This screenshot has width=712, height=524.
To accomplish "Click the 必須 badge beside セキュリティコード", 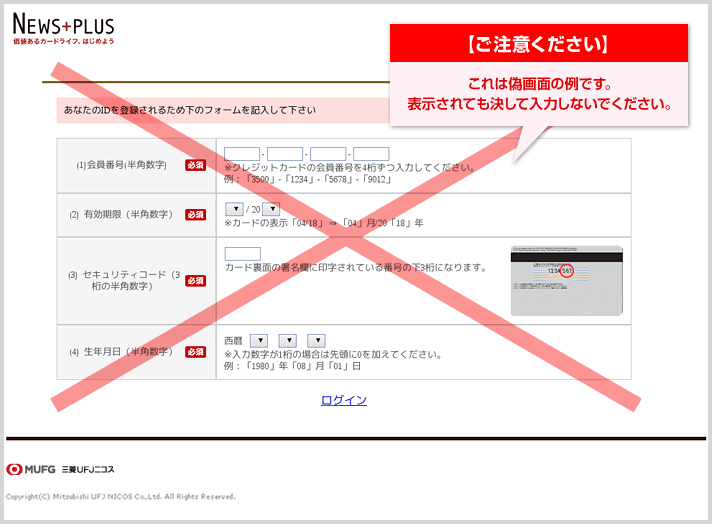I will [x=195, y=281].
